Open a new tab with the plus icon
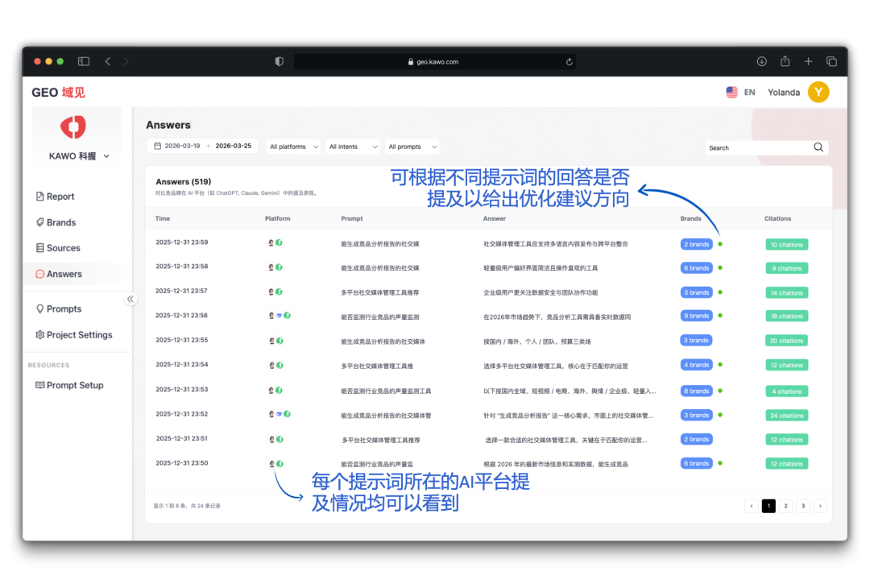The image size is (870, 588). click(808, 61)
